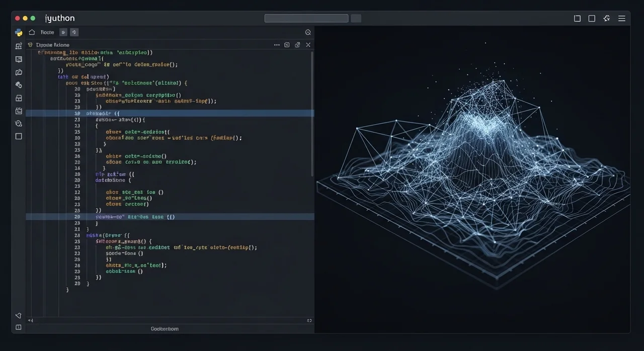Click the link icon next to close
The image size is (644, 351).
297,45
